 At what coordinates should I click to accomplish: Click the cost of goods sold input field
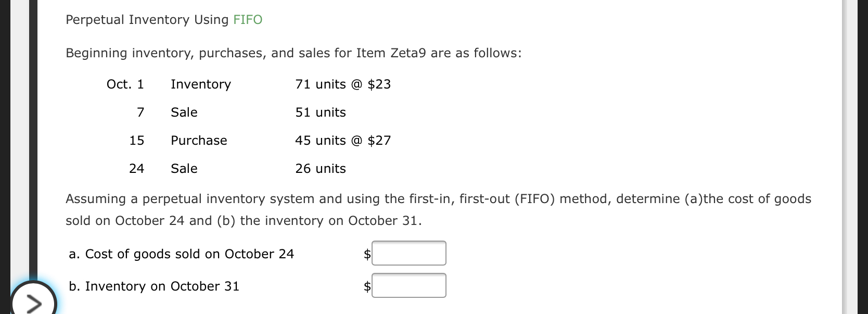[x=409, y=253]
